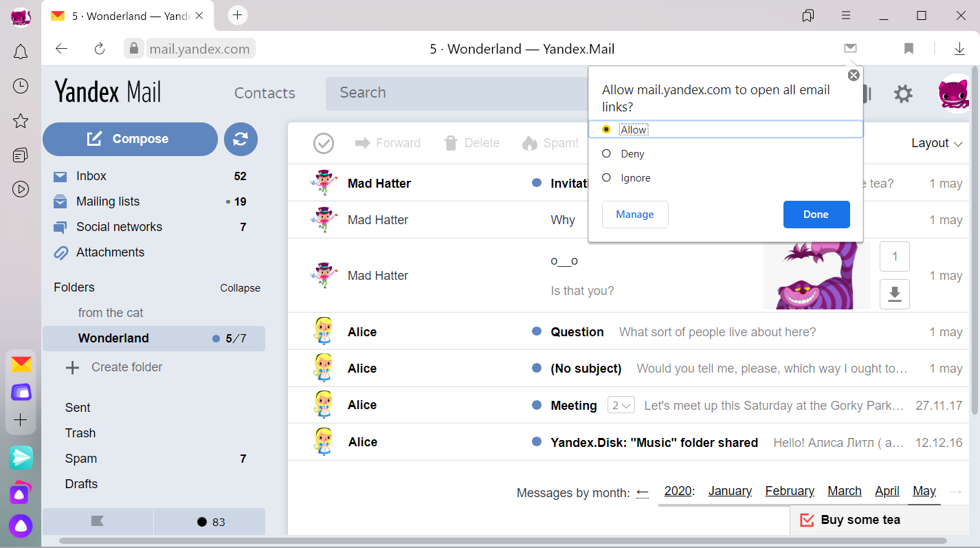
Task: Toggle unread dot on (No subject) message
Action: point(537,368)
